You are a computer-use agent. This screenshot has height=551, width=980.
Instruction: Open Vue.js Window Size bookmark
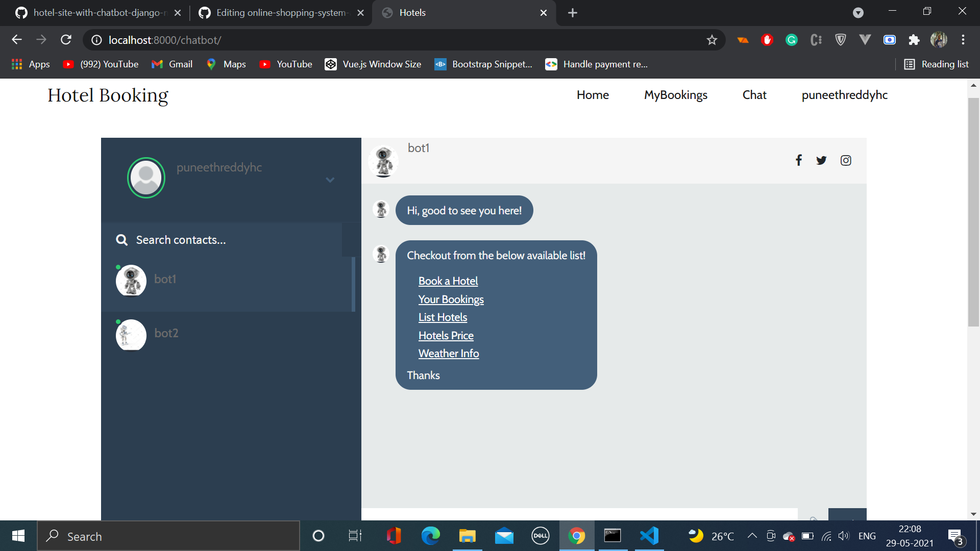pyautogui.click(x=373, y=64)
